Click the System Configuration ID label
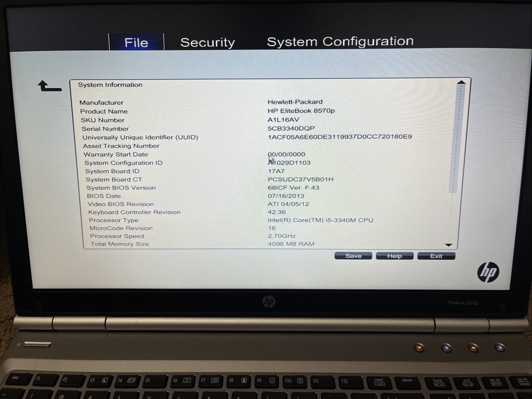This screenshot has width=532, height=399. (x=123, y=163)
